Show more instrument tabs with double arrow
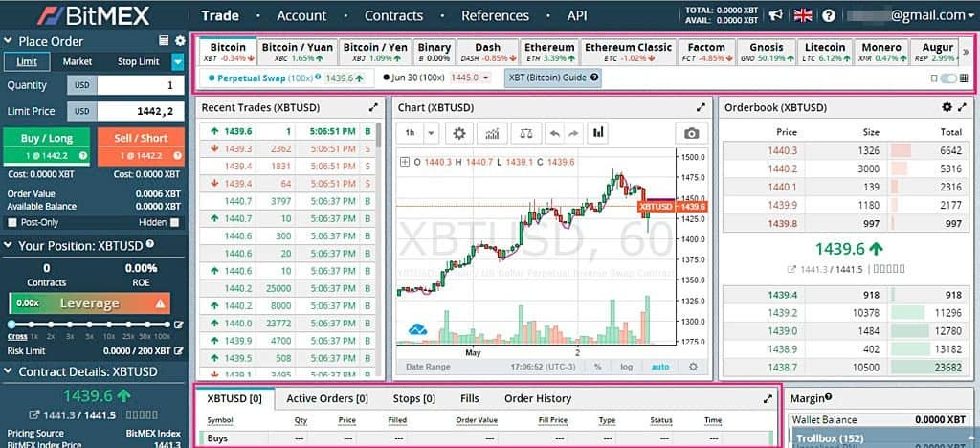 pyautogui.click(x=966, y=52)
